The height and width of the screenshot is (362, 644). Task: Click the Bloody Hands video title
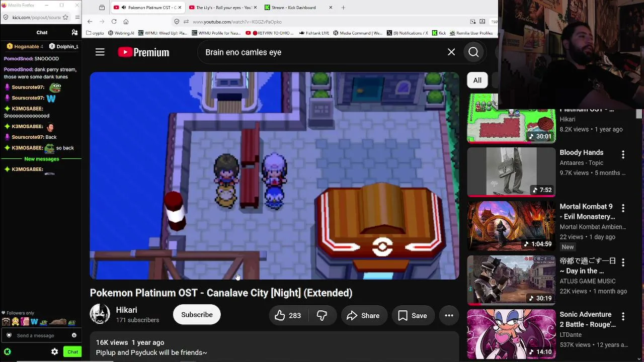[x=582, y=152]
